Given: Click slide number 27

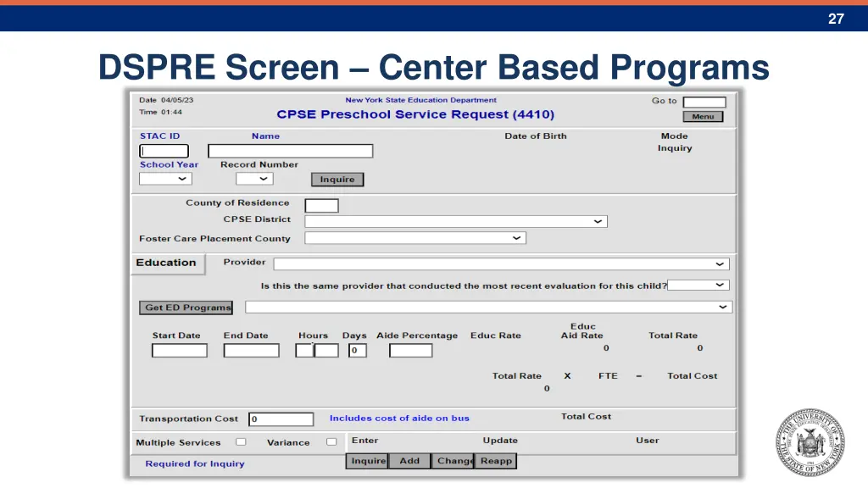Looking at the screenshot, I should click(x=836, y=19).
